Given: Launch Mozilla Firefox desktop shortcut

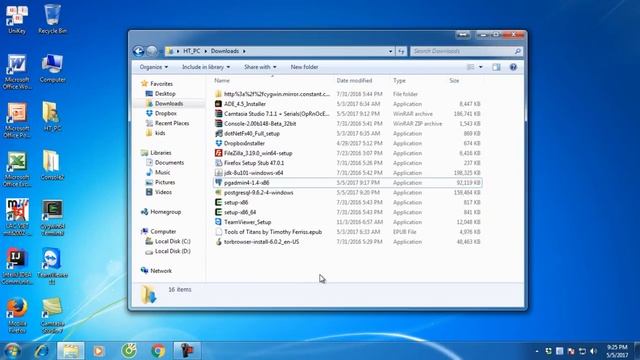Looking at the screenshot, I should coord(17,316).
